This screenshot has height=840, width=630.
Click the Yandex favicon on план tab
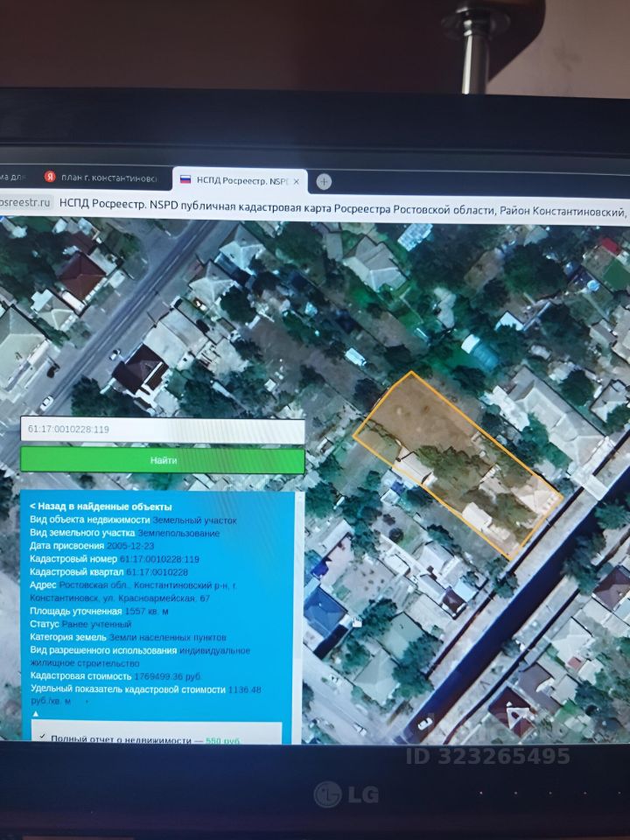pos(50,177)
